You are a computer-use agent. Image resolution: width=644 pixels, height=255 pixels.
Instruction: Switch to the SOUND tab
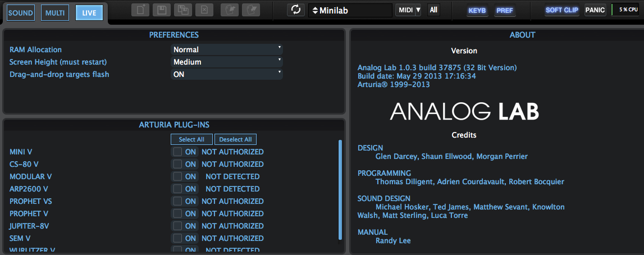(x=21, y=13)
